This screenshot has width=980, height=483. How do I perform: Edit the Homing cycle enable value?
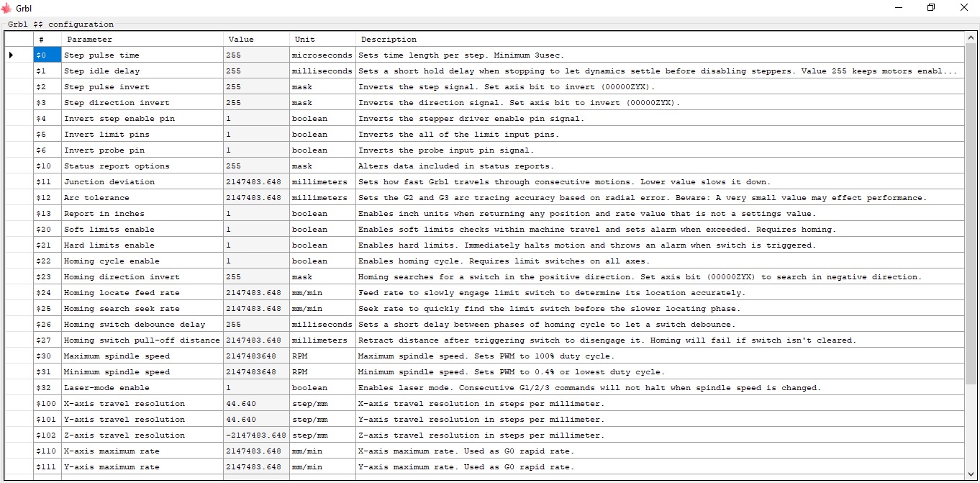tap(256, 261)
